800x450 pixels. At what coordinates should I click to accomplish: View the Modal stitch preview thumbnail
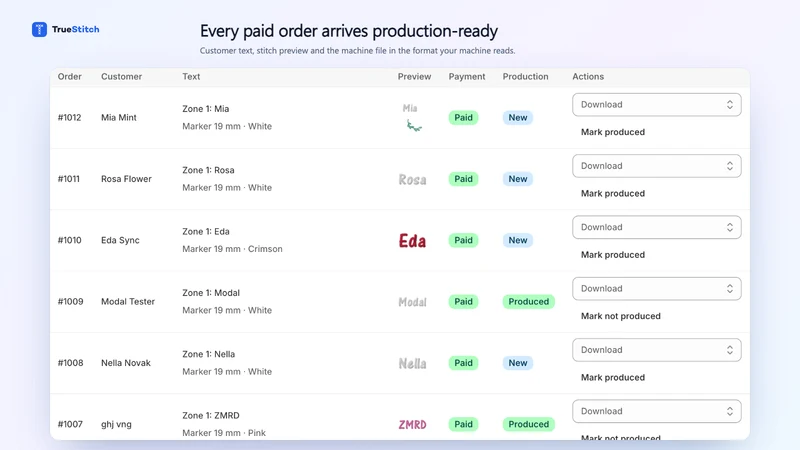pyautogui.click(x=412, y=302)
